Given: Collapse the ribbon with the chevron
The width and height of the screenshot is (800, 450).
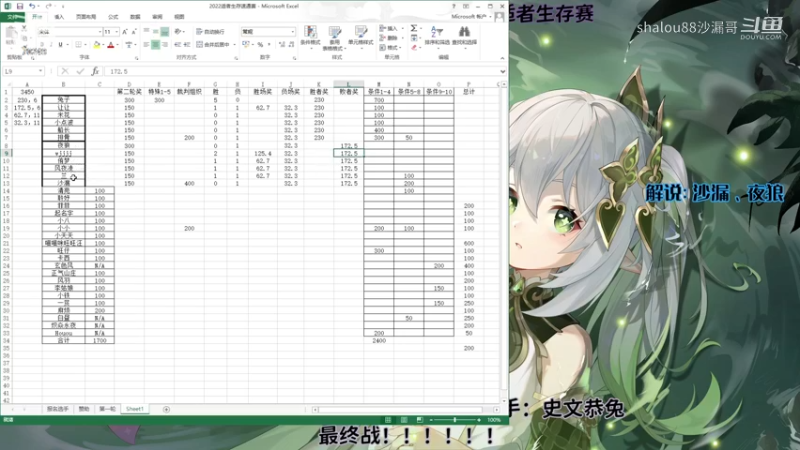Looking at the screenshot, I should [x=502, y=58].
